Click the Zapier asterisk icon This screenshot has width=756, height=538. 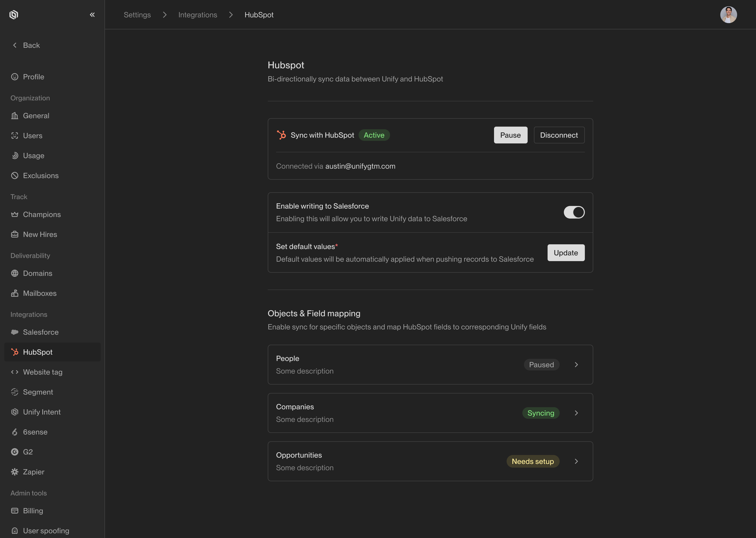coord(14,472)
